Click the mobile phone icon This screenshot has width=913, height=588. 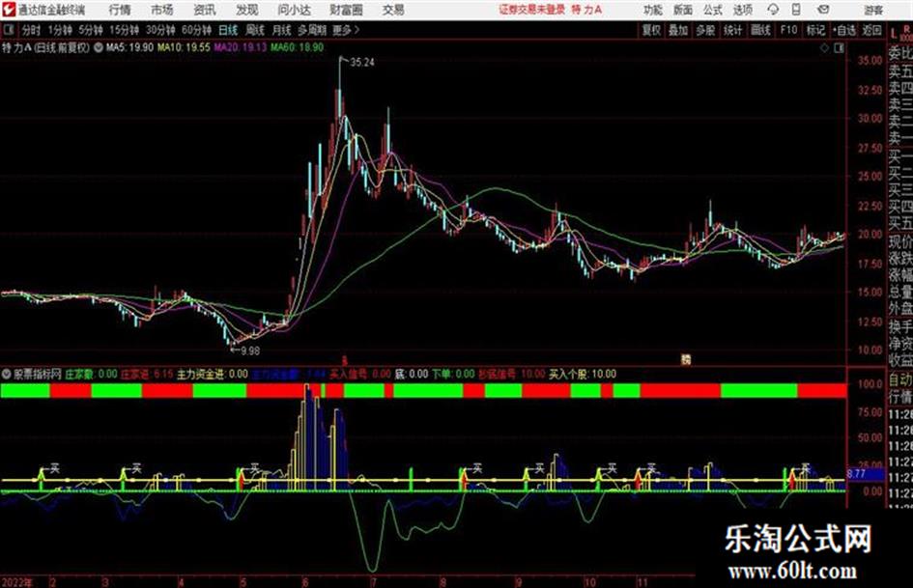pyautogui.click(x=796, y=10)
